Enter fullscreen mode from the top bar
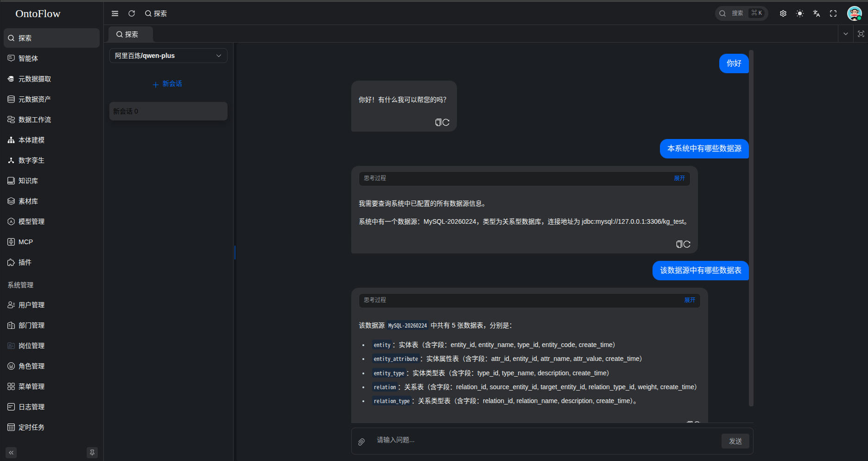This screenshot has height=461, width=868. click(x=833, y=13)
